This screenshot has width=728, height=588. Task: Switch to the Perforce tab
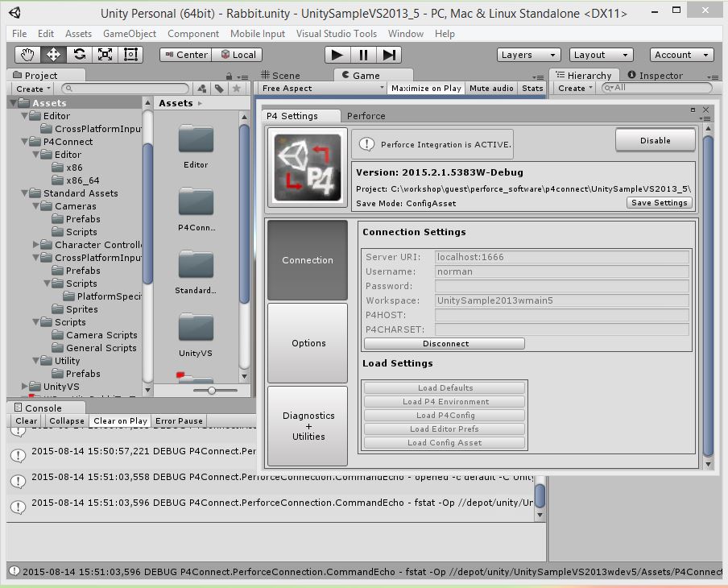point(366,116)
